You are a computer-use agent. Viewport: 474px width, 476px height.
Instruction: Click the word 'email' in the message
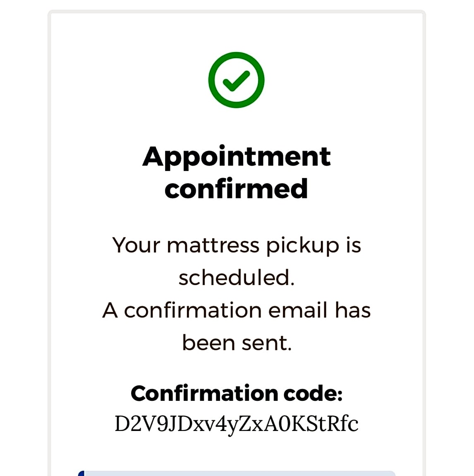pyautogui.click(x=298, y=310)
